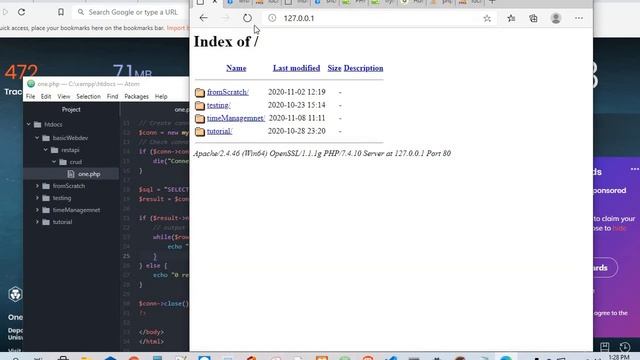Viewport: 640px width, 360px height.
Task: Open the Help menu in Atom
Action: (x=161, y=96)
